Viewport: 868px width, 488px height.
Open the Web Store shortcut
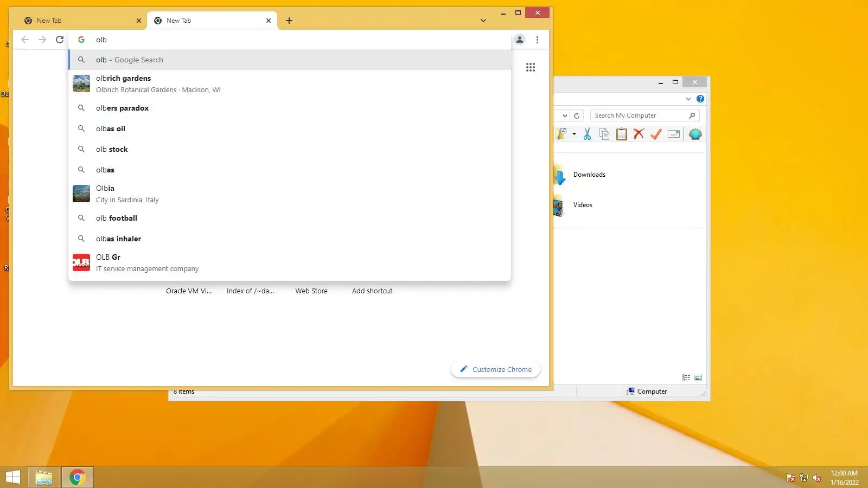pyautogui.click(x=311, y=291)
